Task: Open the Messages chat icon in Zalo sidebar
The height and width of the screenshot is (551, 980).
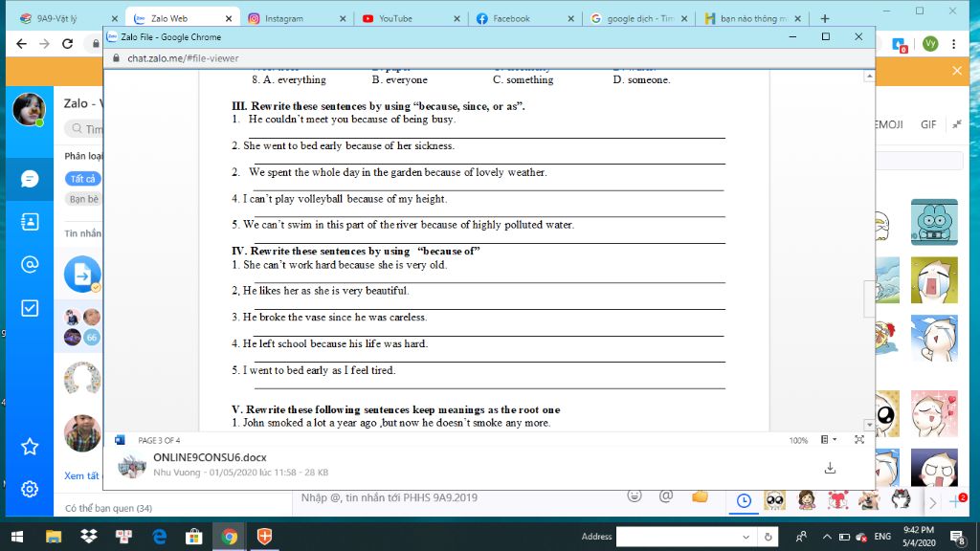Action: coord(30,179)
